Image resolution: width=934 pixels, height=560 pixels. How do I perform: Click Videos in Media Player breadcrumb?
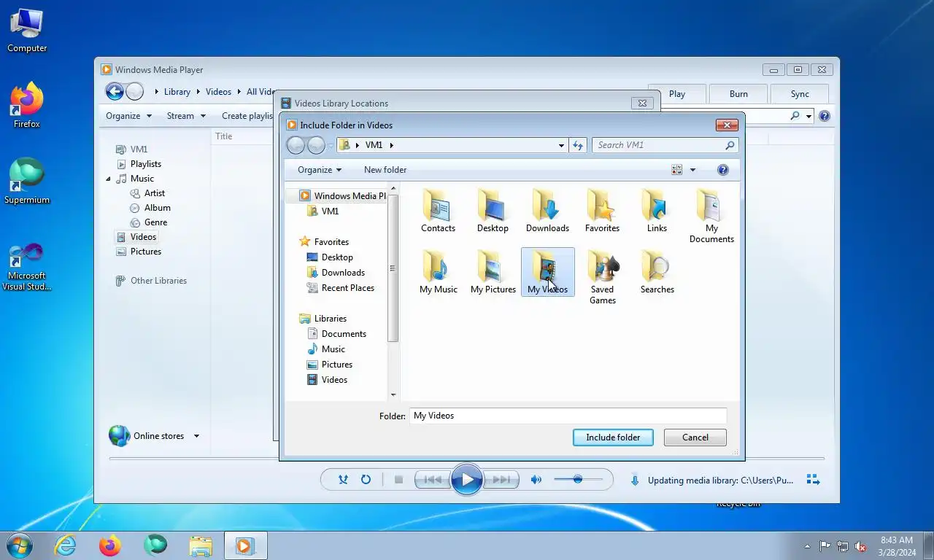click(218, 92)
